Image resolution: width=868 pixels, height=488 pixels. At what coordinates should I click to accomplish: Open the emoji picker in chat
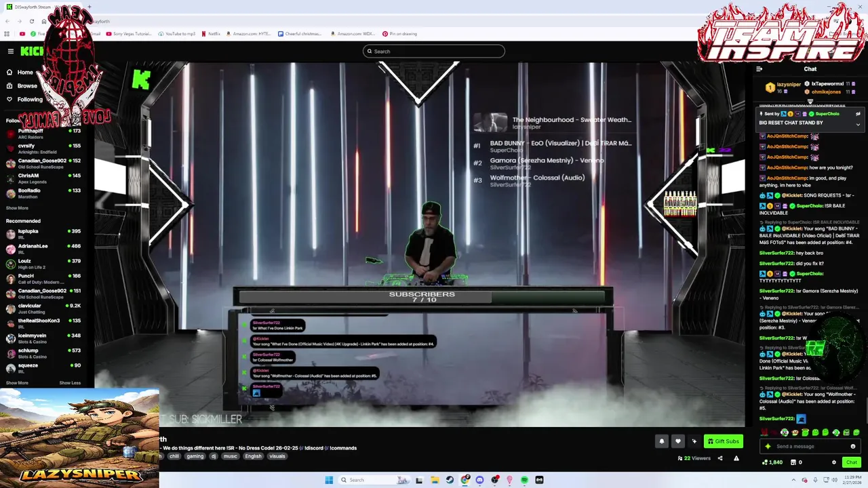coord(853,447)
